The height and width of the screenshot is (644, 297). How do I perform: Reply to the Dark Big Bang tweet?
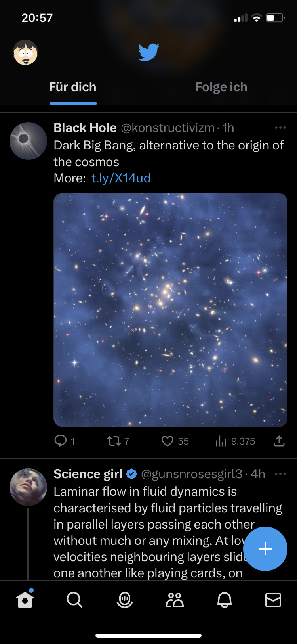61,441
